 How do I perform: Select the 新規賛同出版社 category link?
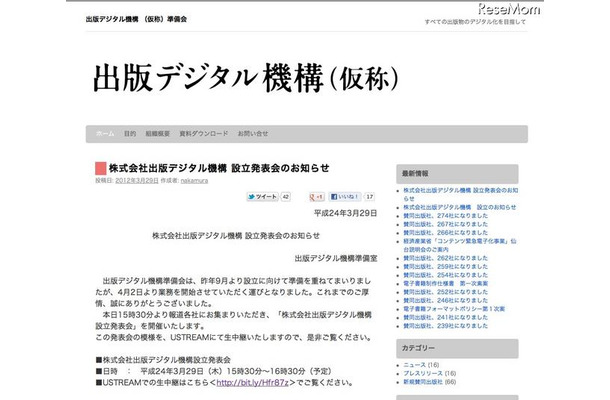pos(423,382)
